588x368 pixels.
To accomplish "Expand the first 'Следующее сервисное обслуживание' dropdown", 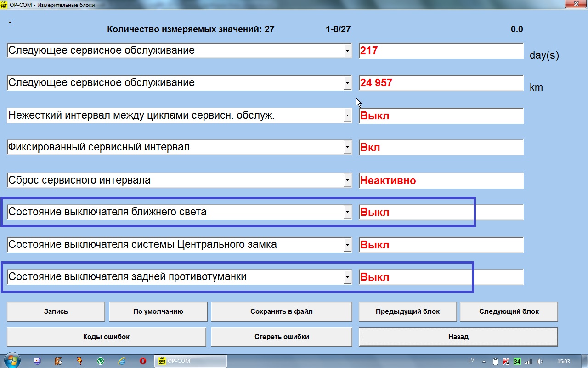I will [x=347, y=51].
